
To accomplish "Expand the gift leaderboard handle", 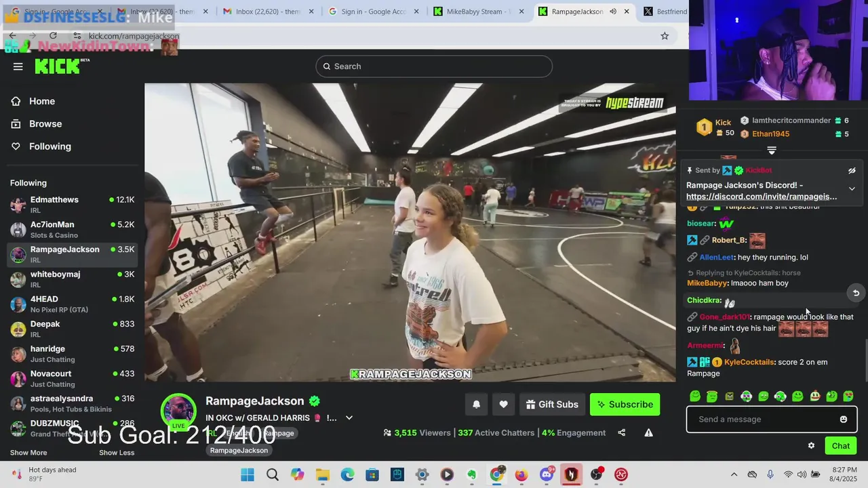I will pyautogui.click(x=772, y=150).
